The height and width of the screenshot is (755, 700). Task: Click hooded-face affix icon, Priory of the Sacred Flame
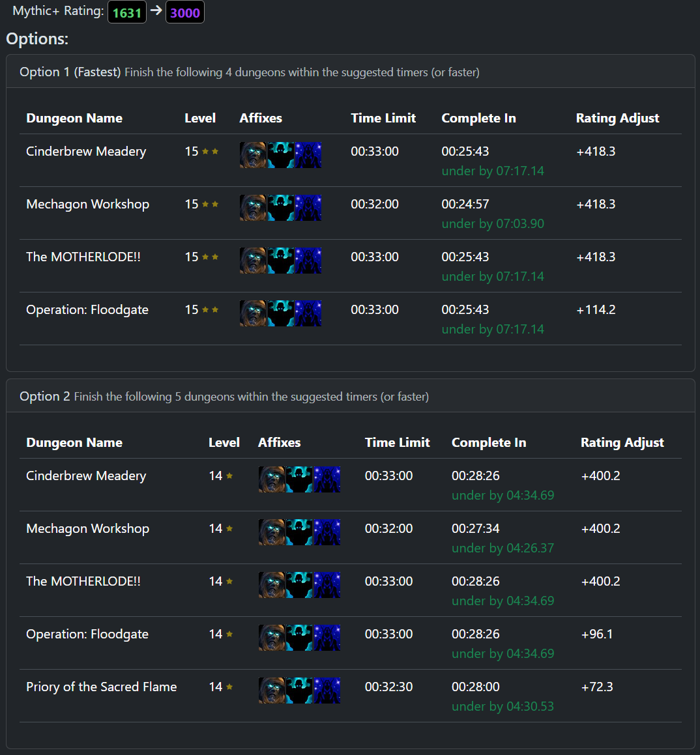pyautogui.click(x=272, y=691)
